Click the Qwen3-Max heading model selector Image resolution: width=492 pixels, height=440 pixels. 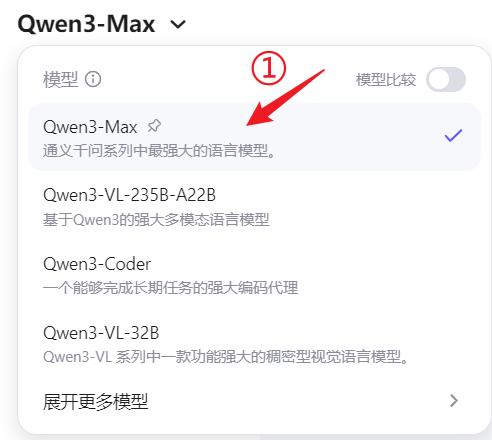[102, 24]
